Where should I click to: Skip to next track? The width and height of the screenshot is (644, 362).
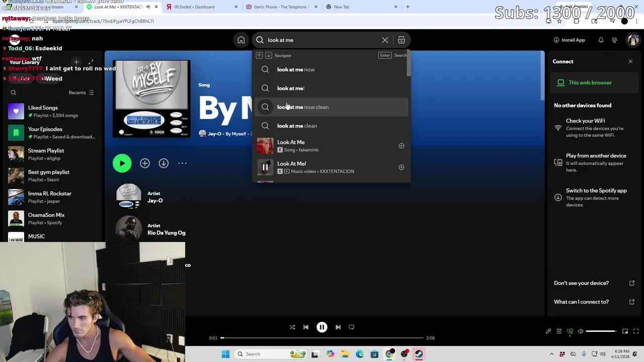point(338,327)
